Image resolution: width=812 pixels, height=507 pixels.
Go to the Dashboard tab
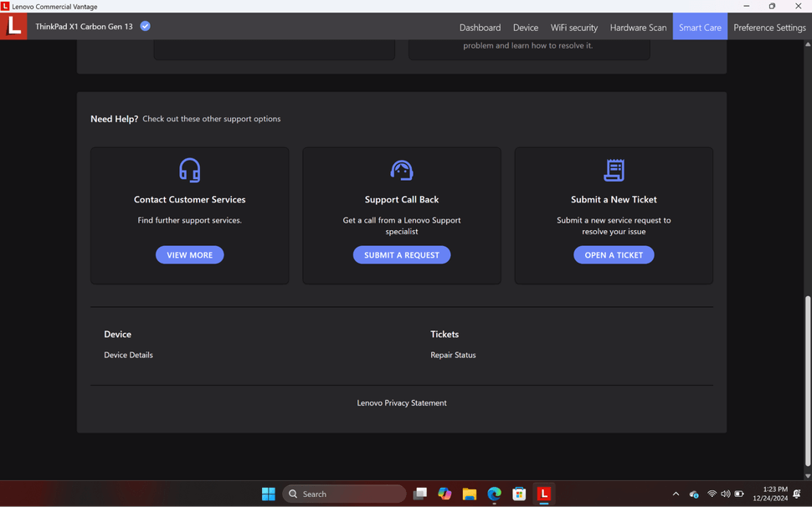point(480,28)
